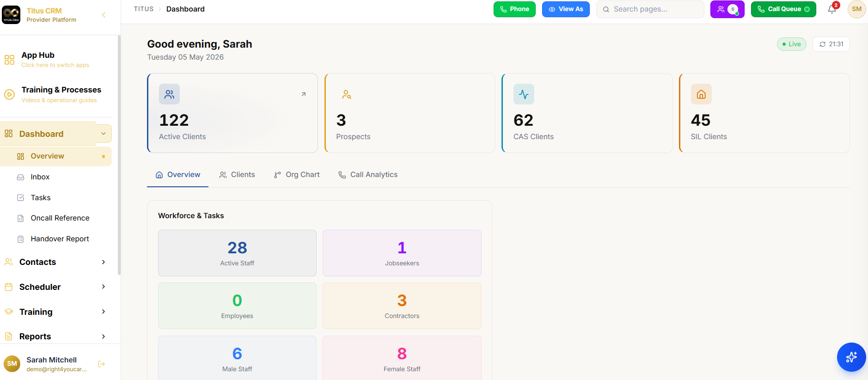This screenshot has height=380, width=868.
Task: Switch to the Call Analytics tab
Action: click(368, 175)
